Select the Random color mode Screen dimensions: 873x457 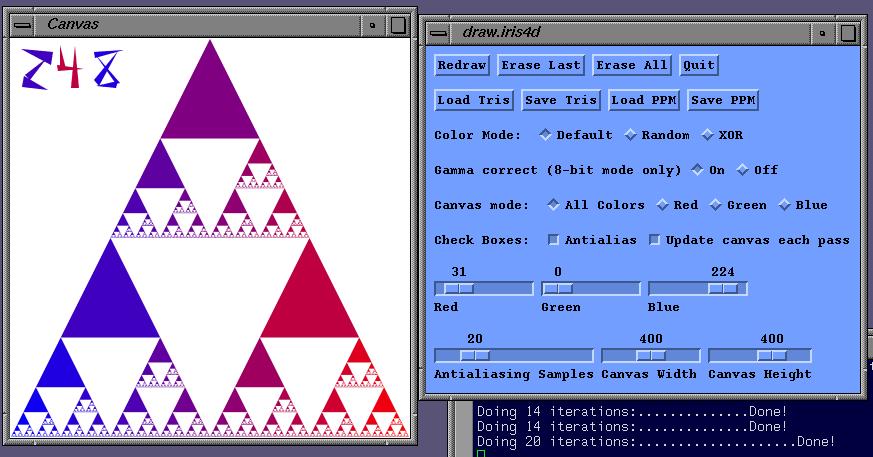tap(631, 135)
